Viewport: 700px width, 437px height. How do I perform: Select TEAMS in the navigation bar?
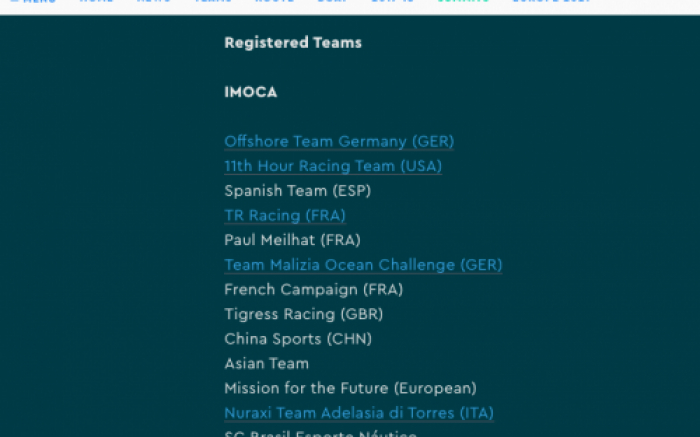click(x=213, y=1)
